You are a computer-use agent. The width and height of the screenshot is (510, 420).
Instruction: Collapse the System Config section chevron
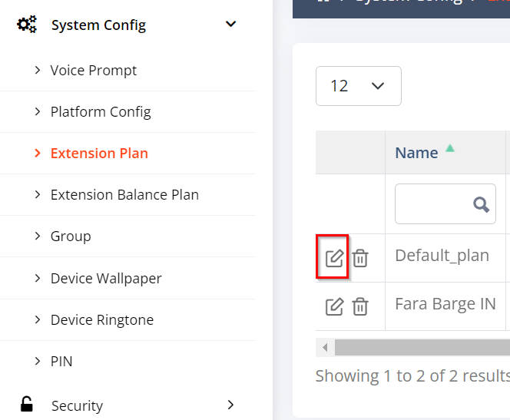click(x=230, y=24)
